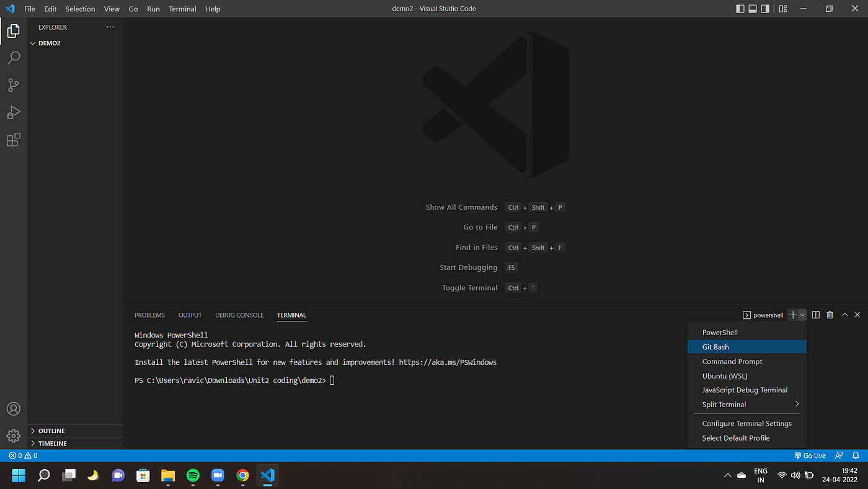Open the Terminal menu
Viewport: 868px width, 489px height.
click(x=182, y=9)
